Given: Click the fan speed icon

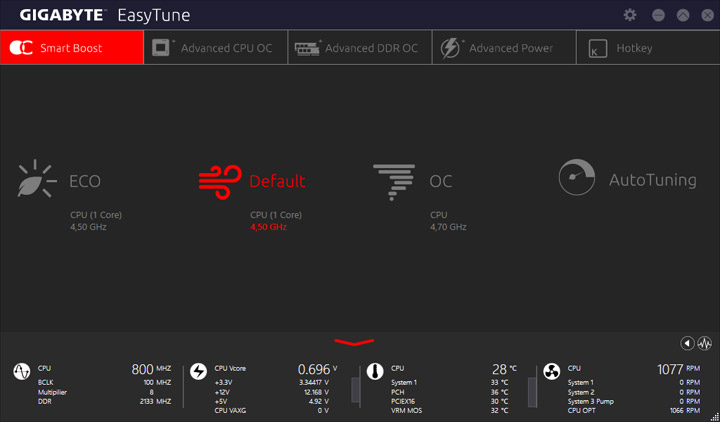Looking at the screenshot, I should pos(551,371).
